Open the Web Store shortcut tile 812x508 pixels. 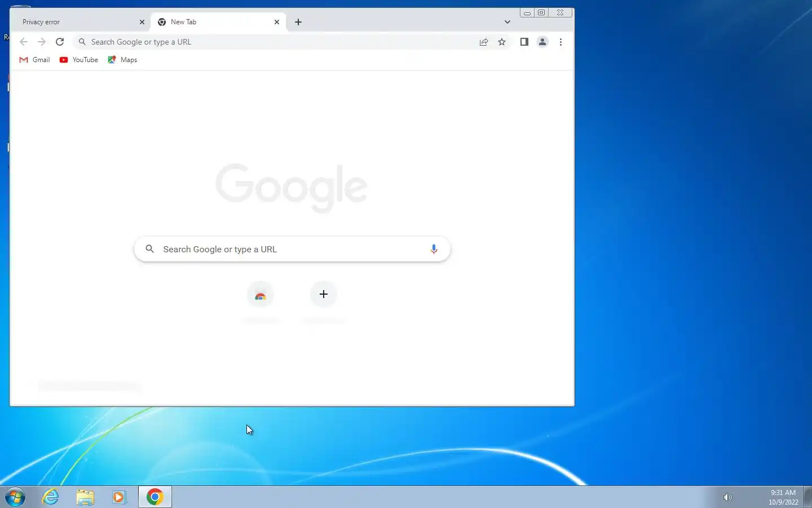pos(260,295)
